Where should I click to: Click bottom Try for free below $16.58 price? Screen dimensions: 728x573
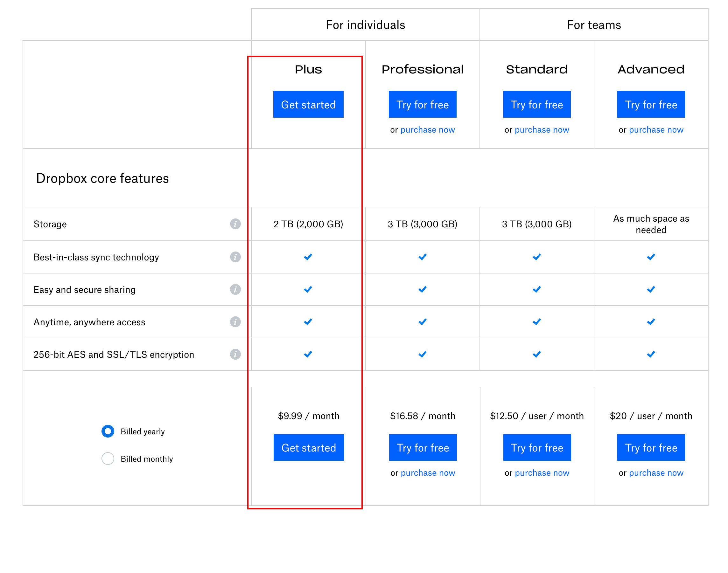tap(423, 447)
